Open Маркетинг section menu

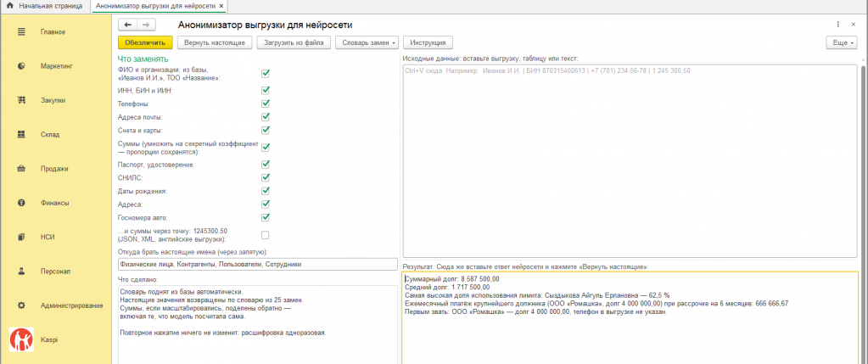tap(55, 66)
